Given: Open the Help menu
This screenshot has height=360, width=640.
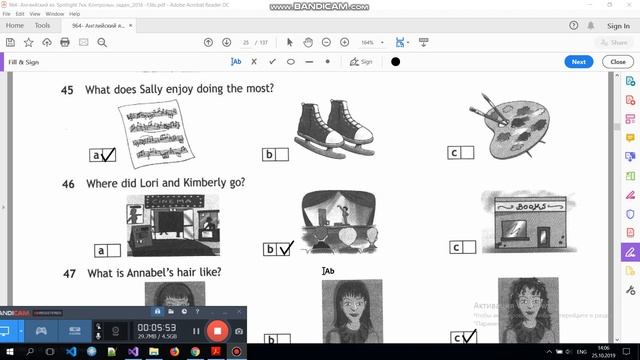Looking at the screenshot, I should 74,14.
